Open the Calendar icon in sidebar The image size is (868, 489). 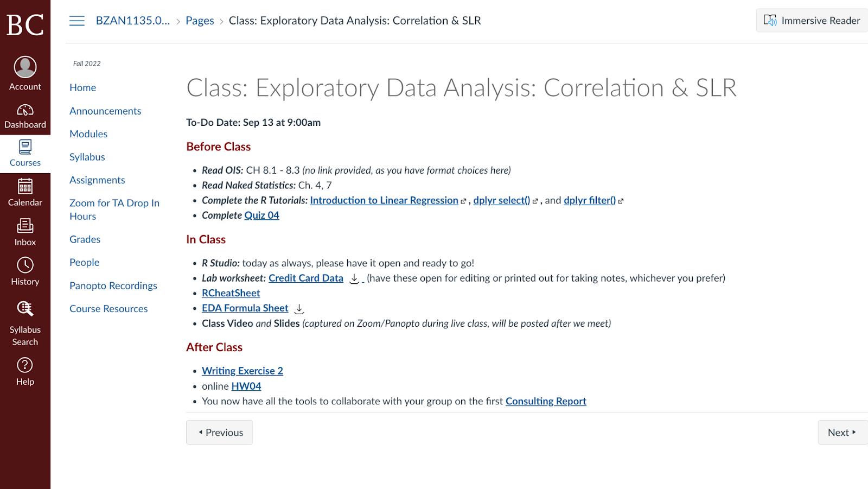(25, 187)
